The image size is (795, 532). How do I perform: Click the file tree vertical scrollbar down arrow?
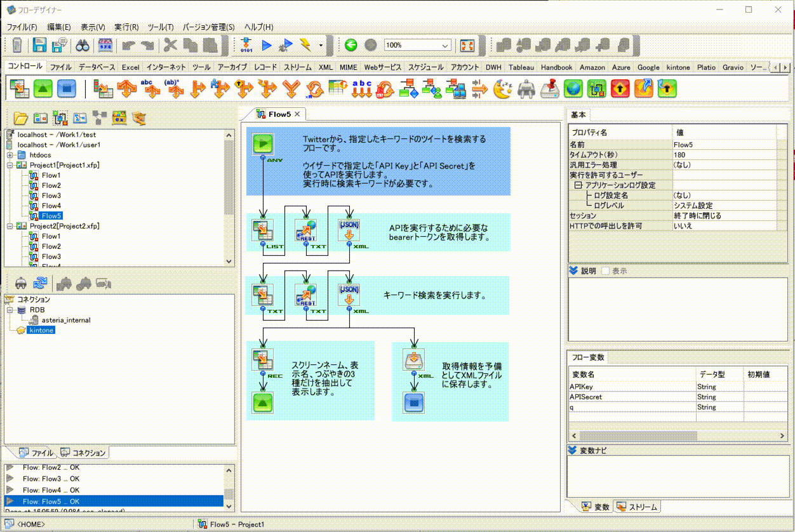tap(229, 262)
